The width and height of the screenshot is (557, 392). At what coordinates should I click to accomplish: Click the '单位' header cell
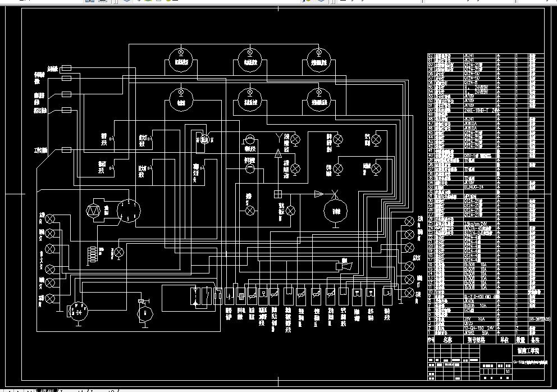coord(504,340)
